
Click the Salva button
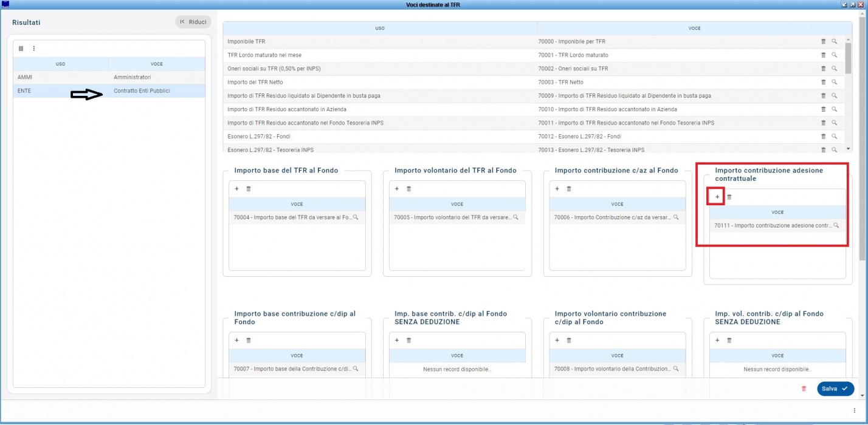(x=835, y=389)
